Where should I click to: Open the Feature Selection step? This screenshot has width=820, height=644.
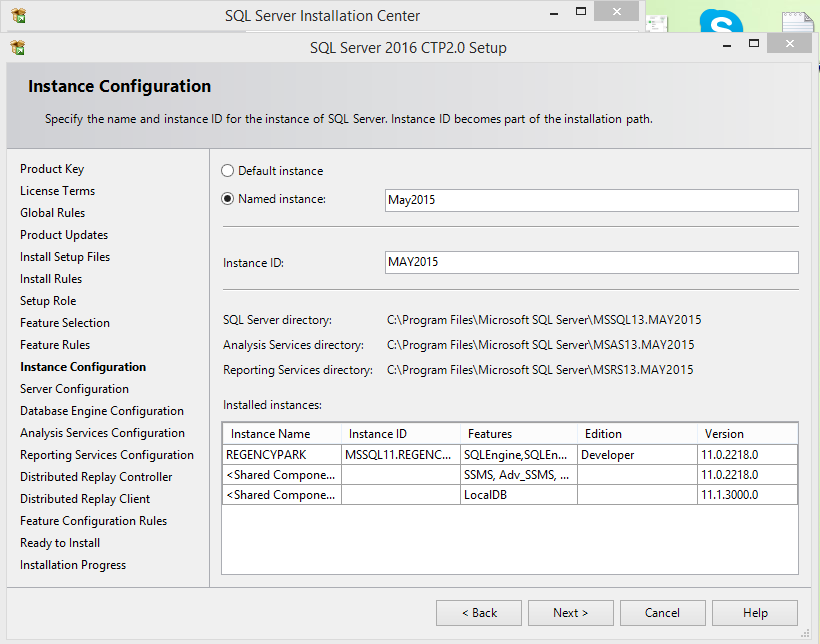pyautogui.click(x=64, y=322)
